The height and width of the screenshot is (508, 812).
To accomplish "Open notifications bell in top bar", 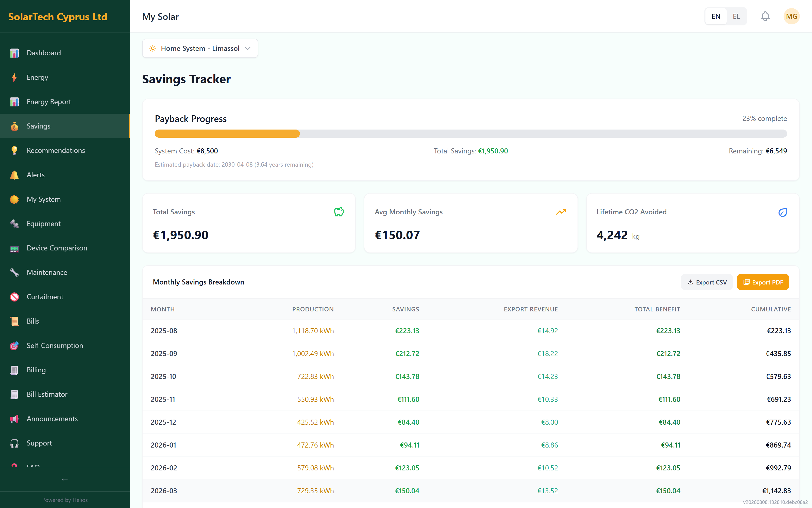I will 765,16.
